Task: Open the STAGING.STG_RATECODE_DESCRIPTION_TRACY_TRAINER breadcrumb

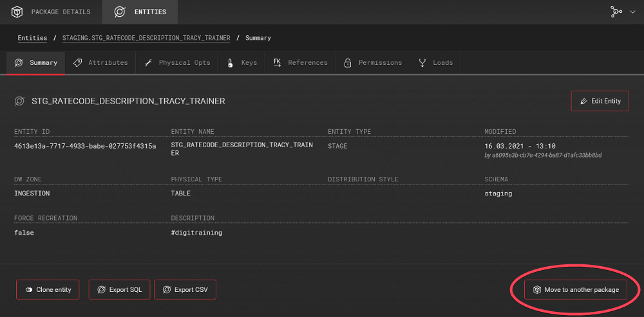Action: pos(146,38)
